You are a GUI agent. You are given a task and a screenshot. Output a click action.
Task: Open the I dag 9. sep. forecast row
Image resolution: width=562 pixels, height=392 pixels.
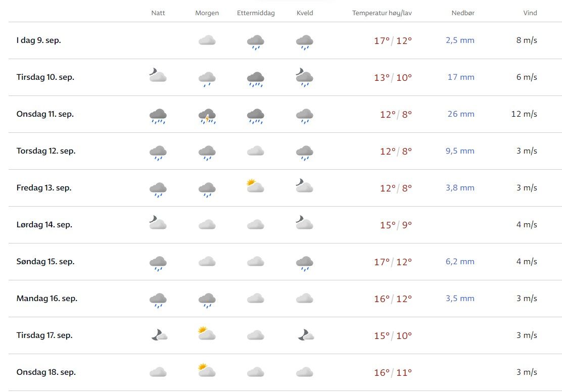coord(38,40)
